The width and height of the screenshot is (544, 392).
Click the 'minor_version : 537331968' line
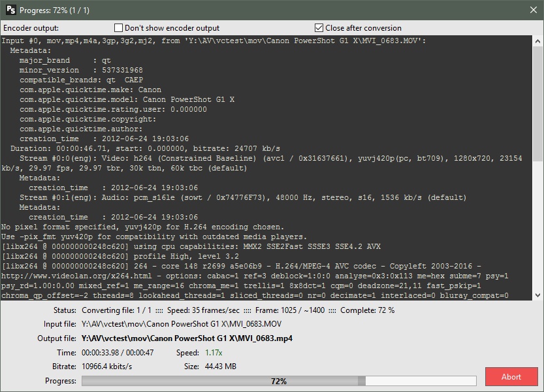pyautogui.click(x=81, y=70)
